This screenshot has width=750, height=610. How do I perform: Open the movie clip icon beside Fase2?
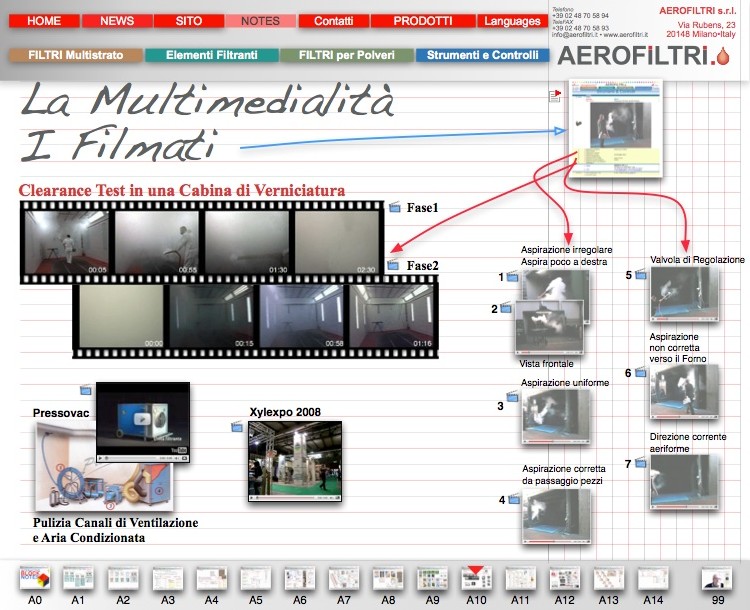(393, 265)
